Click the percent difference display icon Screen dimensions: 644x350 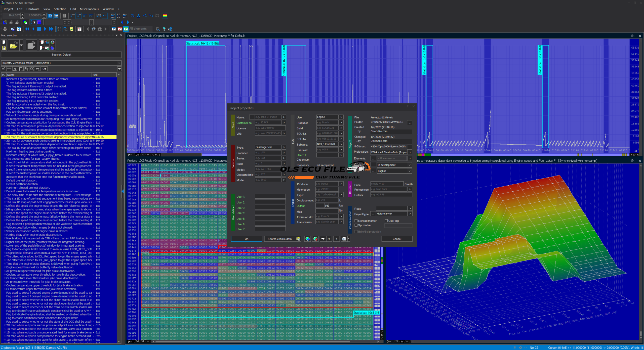pos(133,16)
